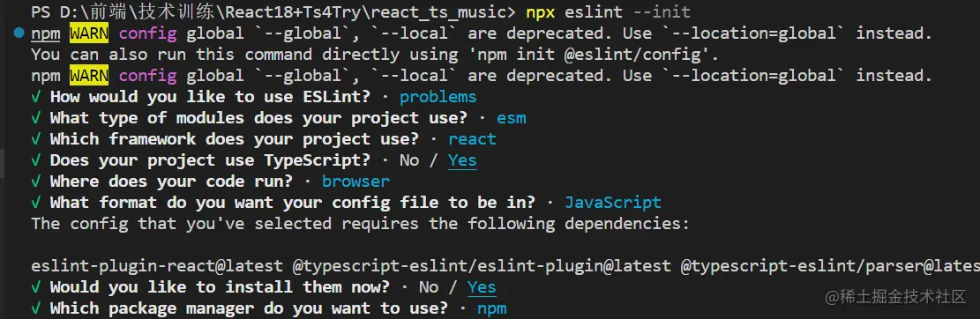The height and width of the screenshot is (319, 980).
Task: Click the answer 'react'
Action: 473,139
